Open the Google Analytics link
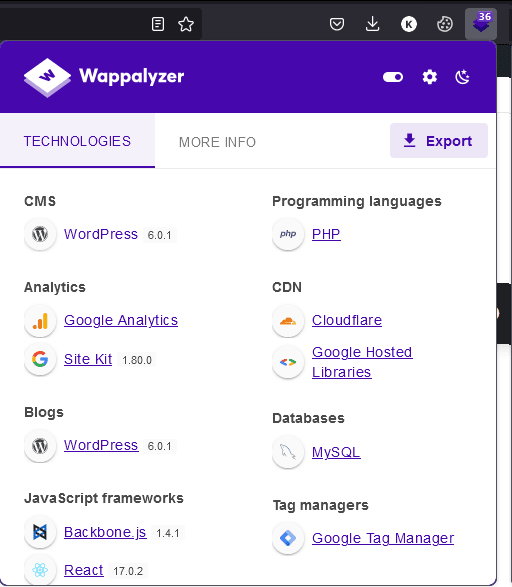 (121, 320)
